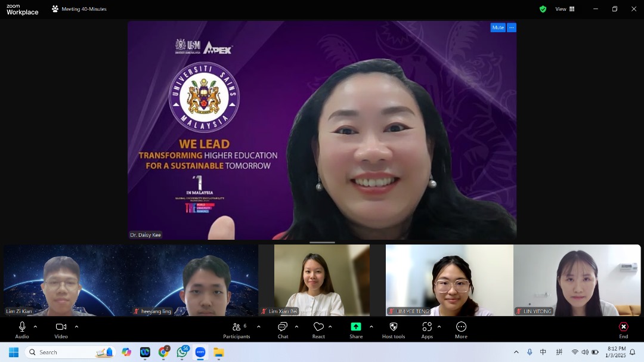Open the Chat panel
This screenshot has height=362, width=644.
pos(283,330)
